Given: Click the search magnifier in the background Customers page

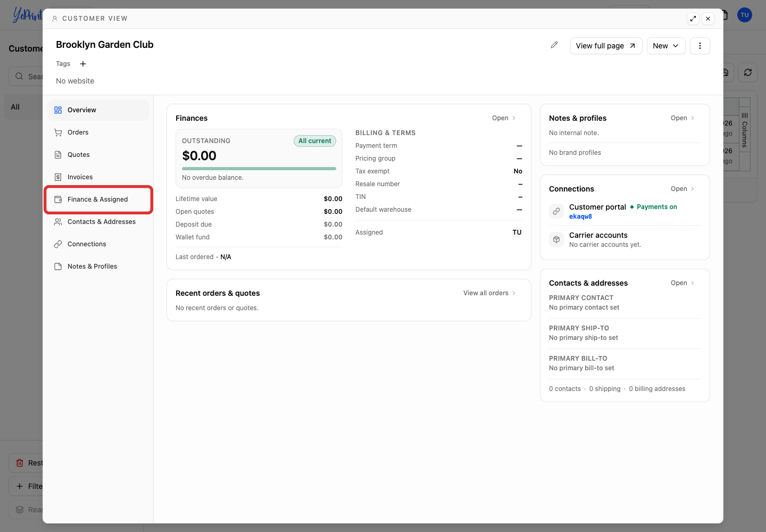Looking at the screenshot, I should 19,76.
